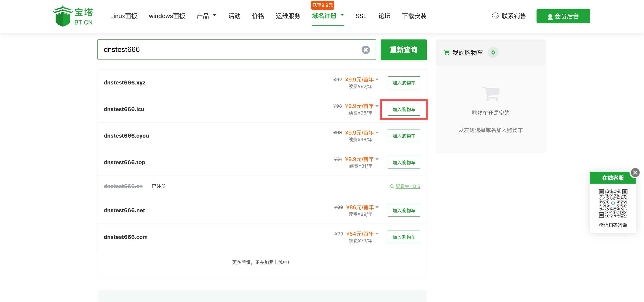The image size is (644, 302).
Task: Click the empty cart placeholder icon
Action: pyautogui.click(x=491, y=94)
